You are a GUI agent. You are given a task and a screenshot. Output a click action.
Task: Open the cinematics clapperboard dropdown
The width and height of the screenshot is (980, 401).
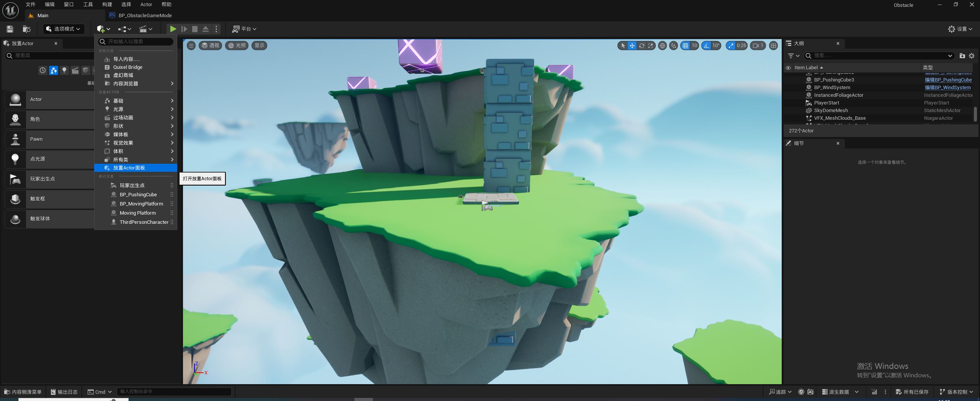[145, 29]
